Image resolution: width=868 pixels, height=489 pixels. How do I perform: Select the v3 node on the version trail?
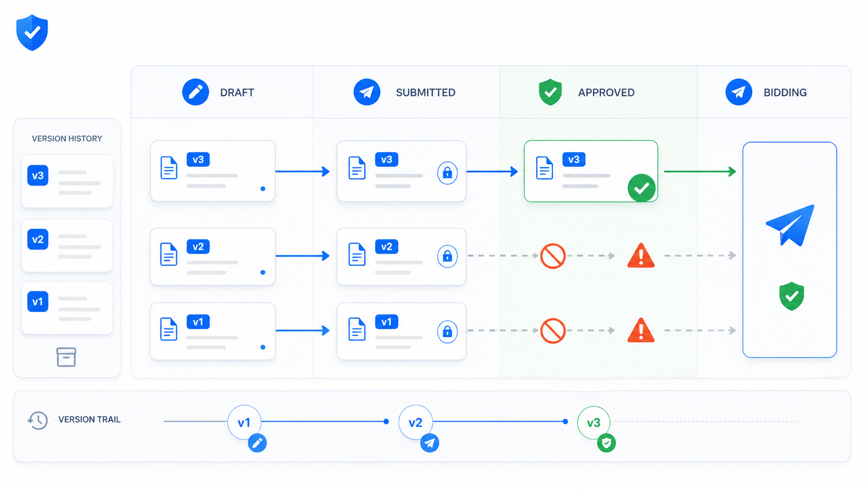593,422
